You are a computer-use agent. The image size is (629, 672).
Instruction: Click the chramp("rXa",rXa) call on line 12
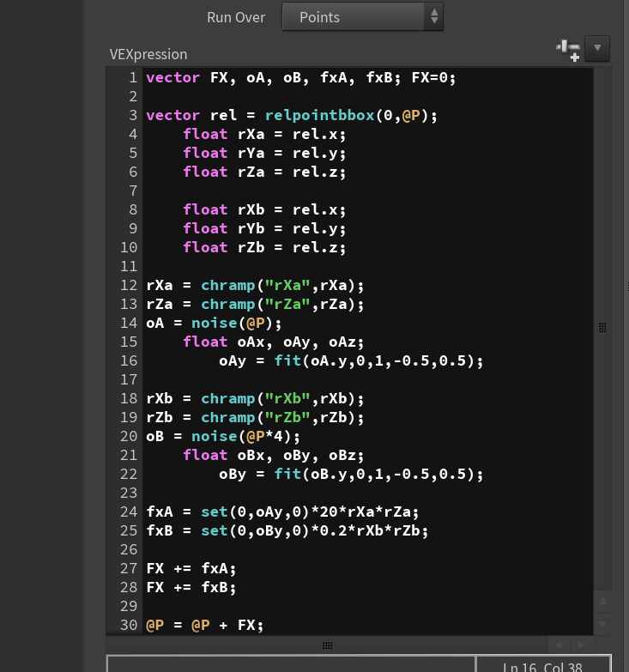click(282, 285)
